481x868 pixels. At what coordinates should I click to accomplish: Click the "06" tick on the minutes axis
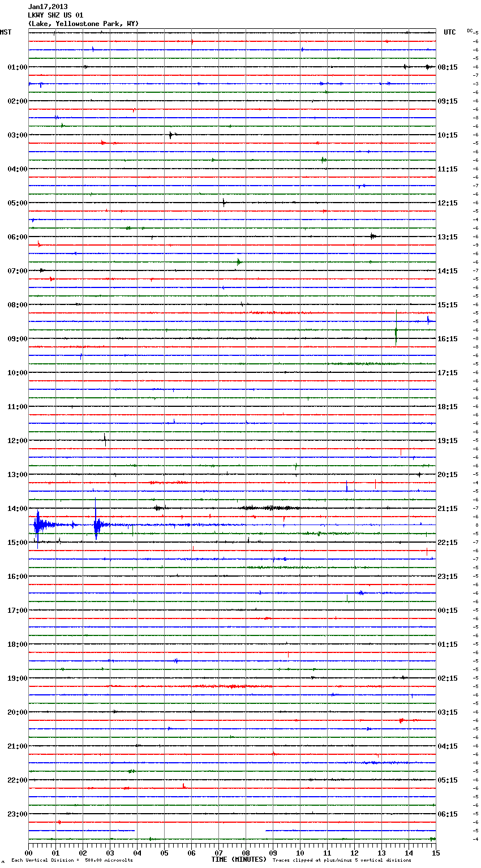(x=191, y=853)
